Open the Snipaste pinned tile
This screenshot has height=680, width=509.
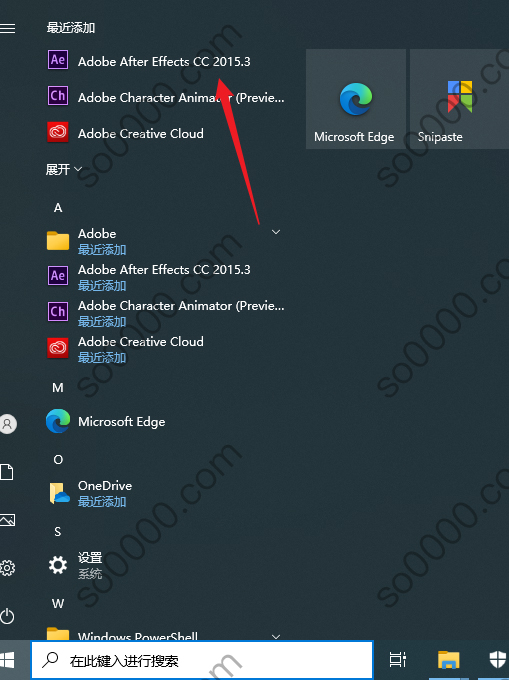coord(460,99)
